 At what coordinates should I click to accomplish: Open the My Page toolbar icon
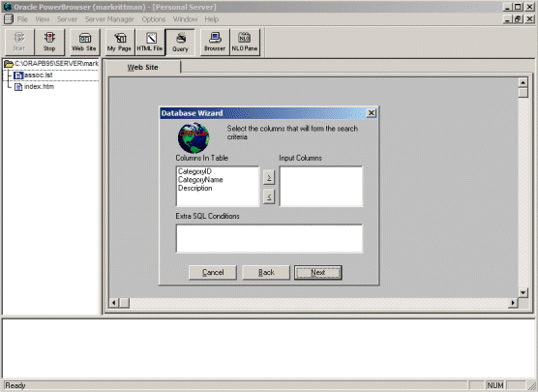(x=120, y=42)
